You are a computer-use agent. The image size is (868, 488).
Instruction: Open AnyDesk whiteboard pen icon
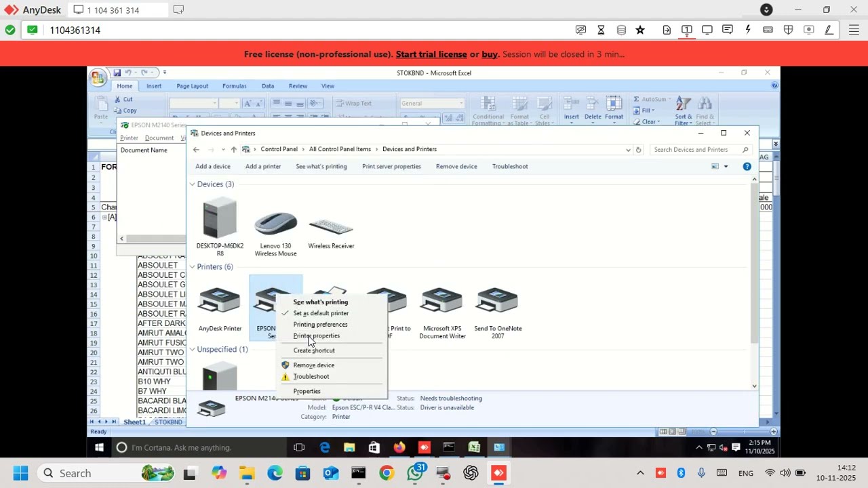[x=829, y=30]
